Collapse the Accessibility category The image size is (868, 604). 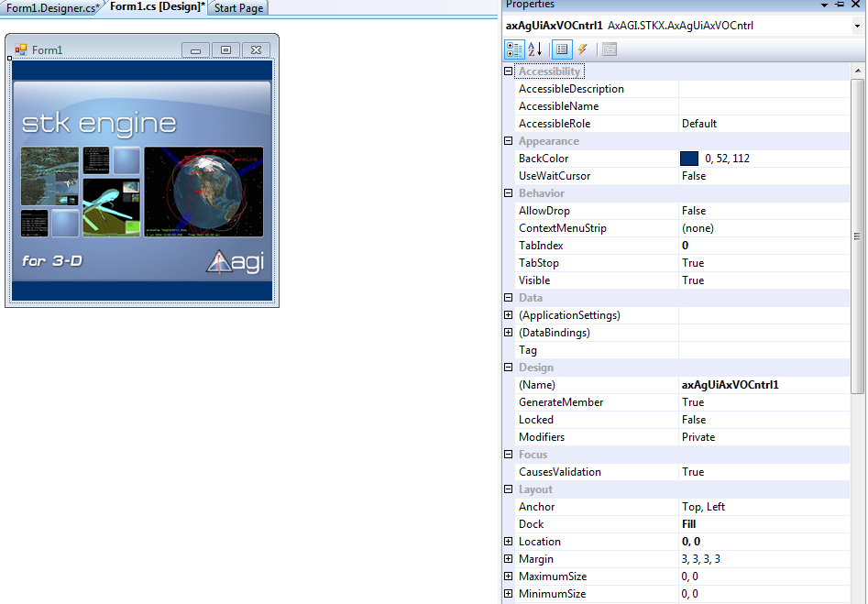coord(509,71)
